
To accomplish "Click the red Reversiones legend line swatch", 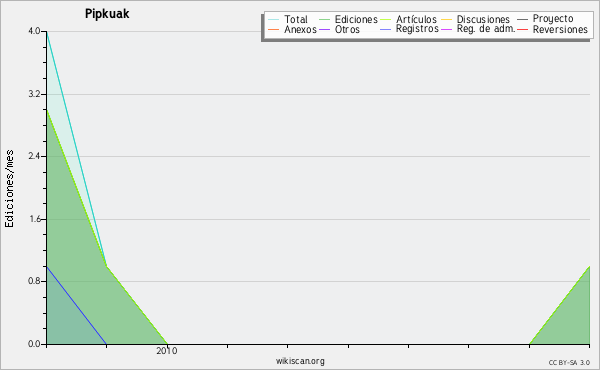I will [x=522, y=29].
